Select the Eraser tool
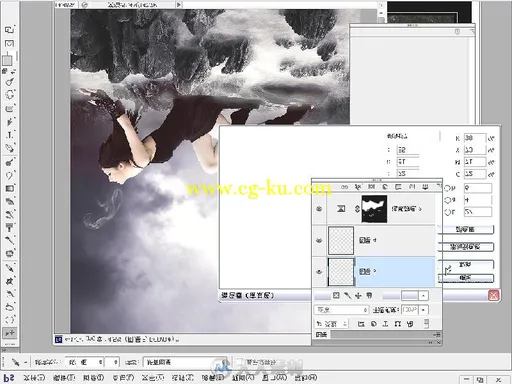Screen dimensions: 512x384 (x=9, y=201)
